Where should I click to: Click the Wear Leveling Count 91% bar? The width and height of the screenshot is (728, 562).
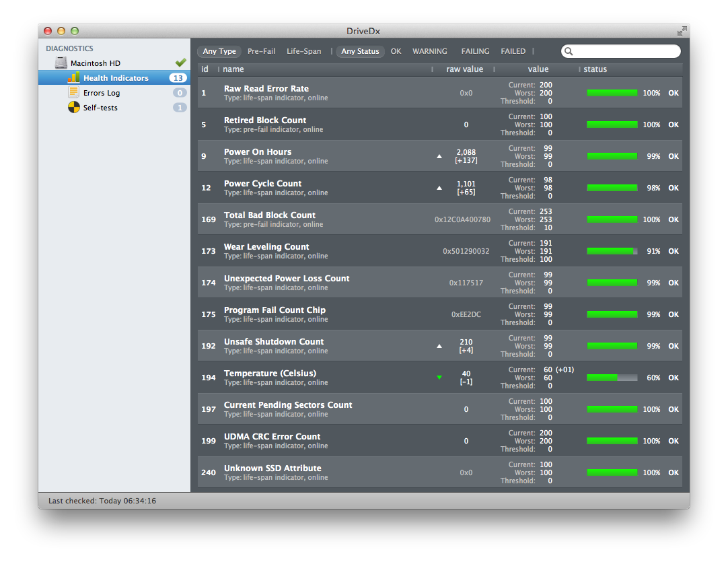pyautogui.click(x=612, y=251)
